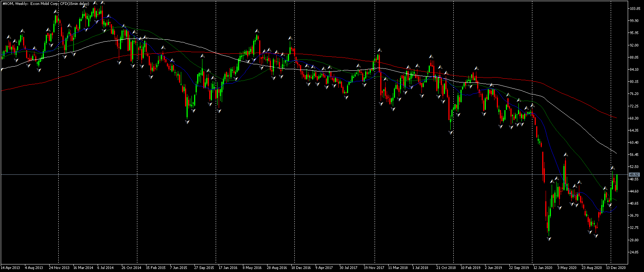
Task: Click the '13 Dec 2020' date label
Action: 616,268
